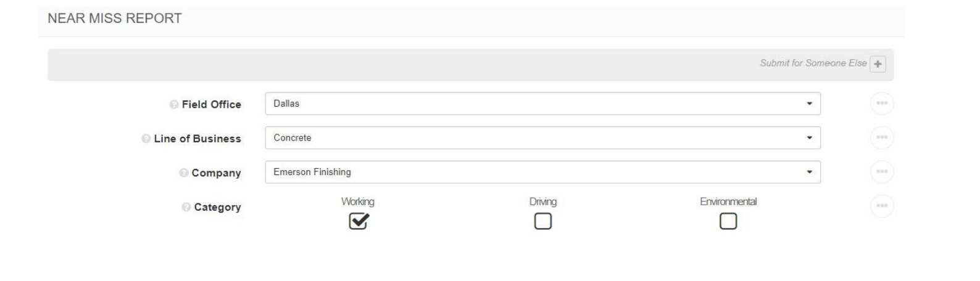
Task: Click the Near Miss Report heading
Action: 115,18
